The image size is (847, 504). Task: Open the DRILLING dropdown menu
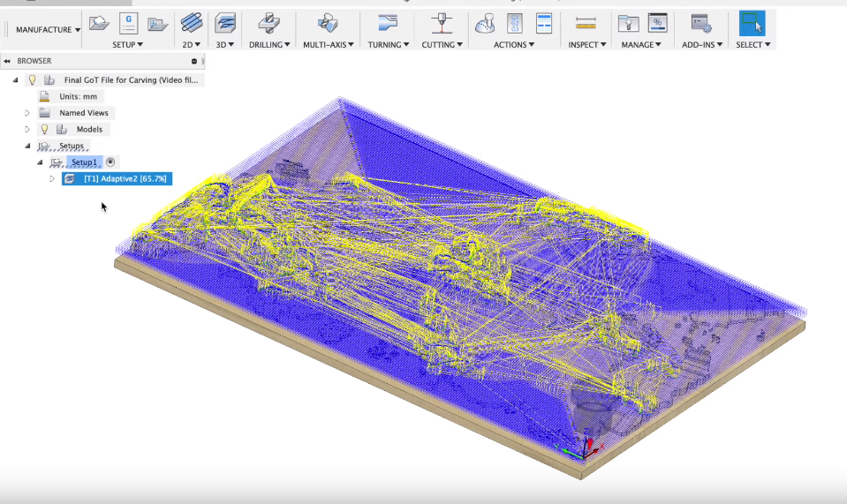click(269, 44)
